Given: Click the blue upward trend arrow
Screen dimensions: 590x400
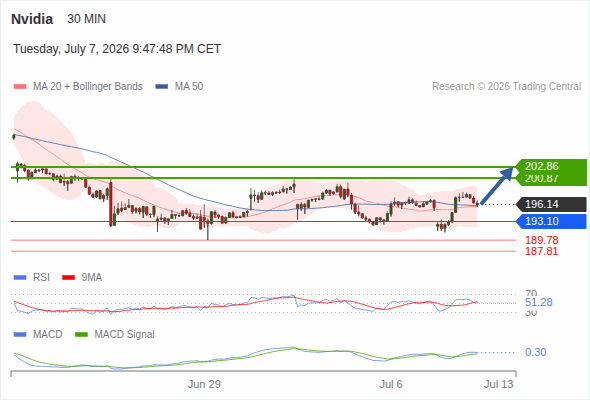Looking at the screenshot, I should pos(497,186).
